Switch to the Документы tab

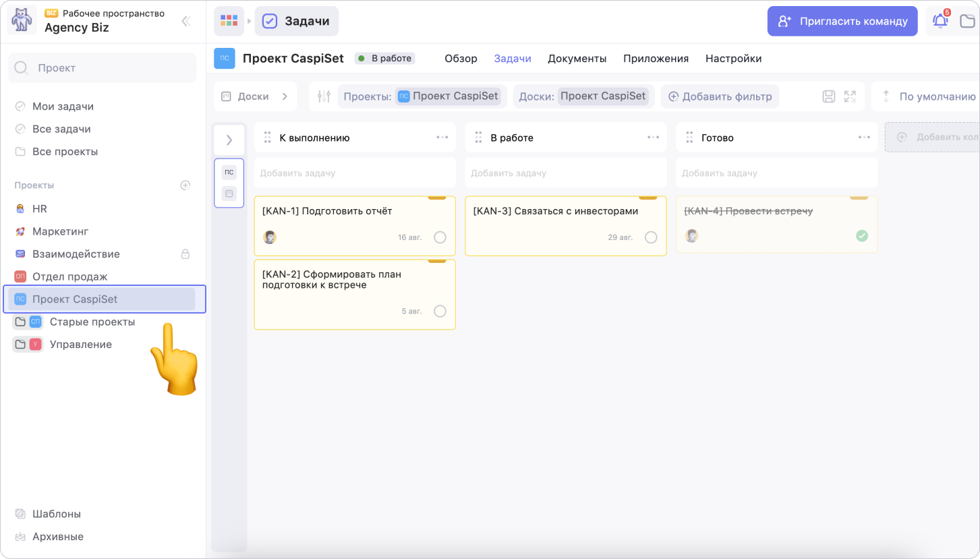point(577,59)
